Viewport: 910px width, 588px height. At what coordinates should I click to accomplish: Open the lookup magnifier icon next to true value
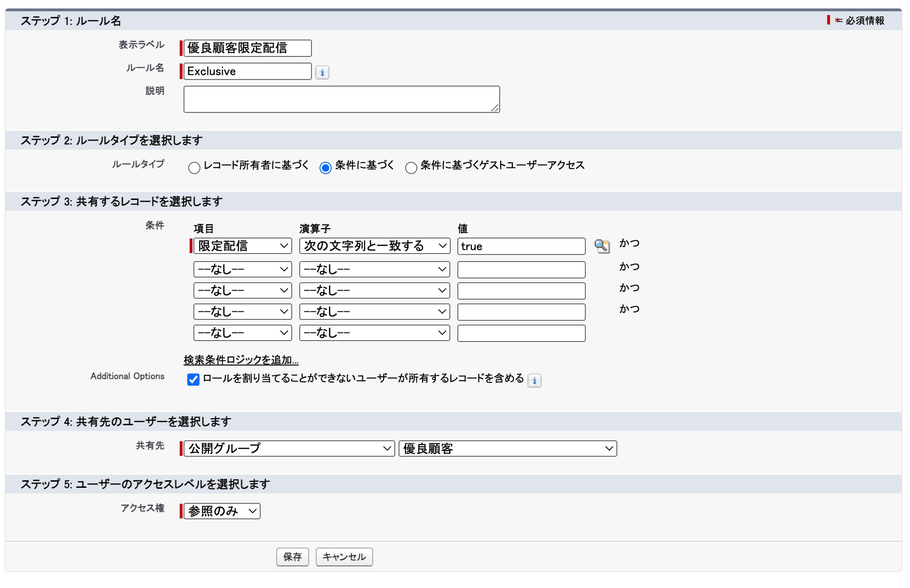coord(602,246)
